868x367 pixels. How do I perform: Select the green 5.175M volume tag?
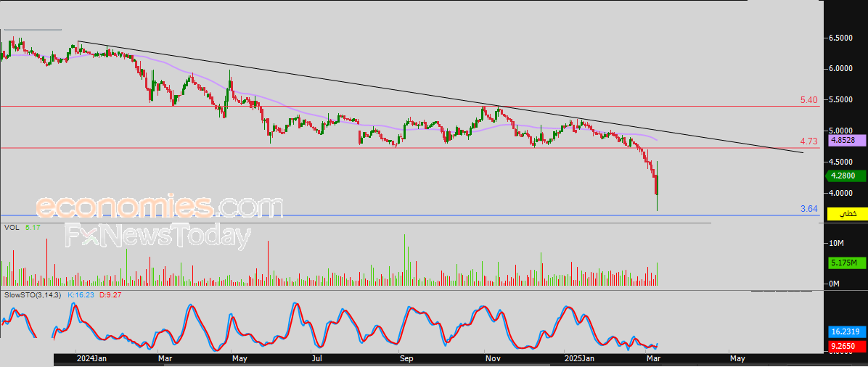846,263
